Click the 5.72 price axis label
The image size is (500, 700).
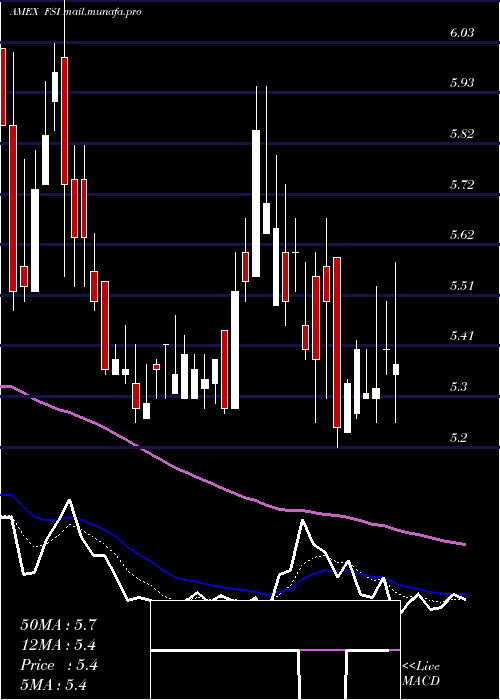(x=462, y=184)
